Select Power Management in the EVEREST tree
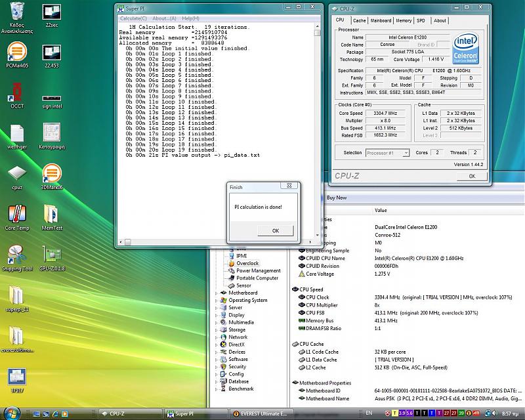This screenshot has height=420, width=525. 258,270
